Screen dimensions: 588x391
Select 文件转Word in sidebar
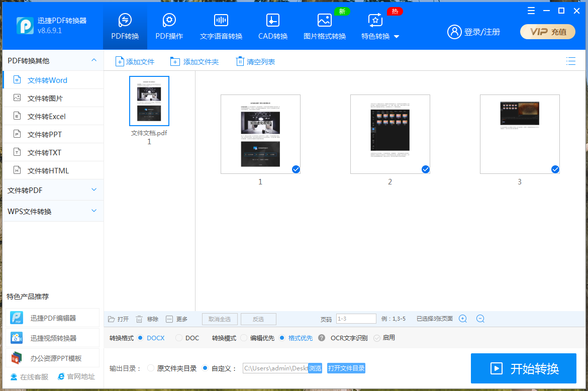pos(53,80)
